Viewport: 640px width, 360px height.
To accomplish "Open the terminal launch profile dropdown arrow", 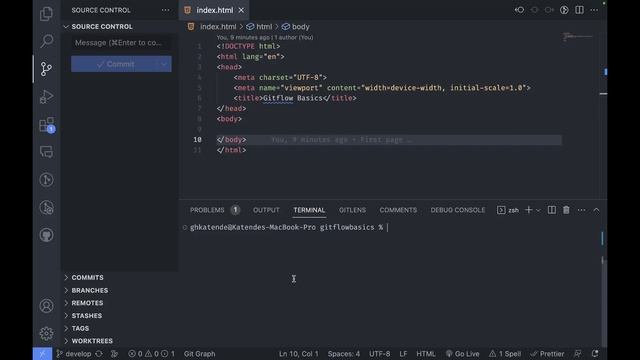I will [538, 210].
